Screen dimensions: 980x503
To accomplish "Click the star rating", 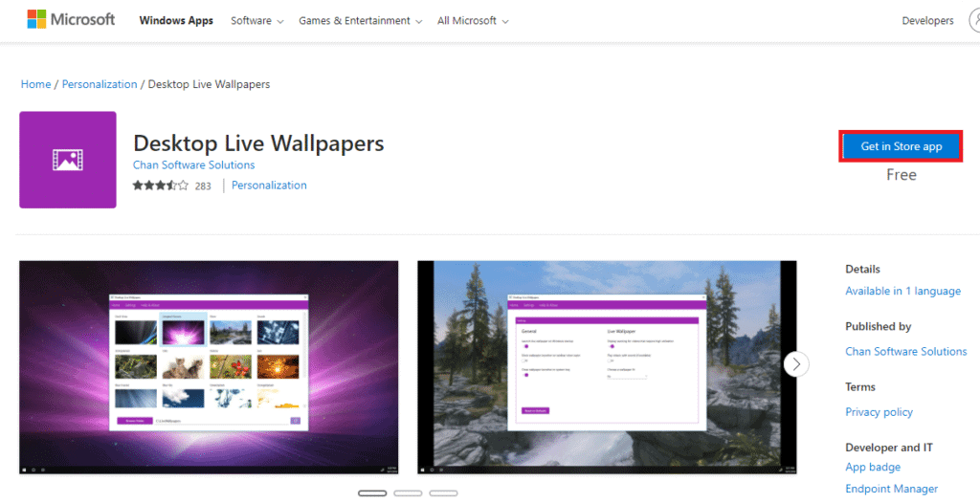I will 160,186.
